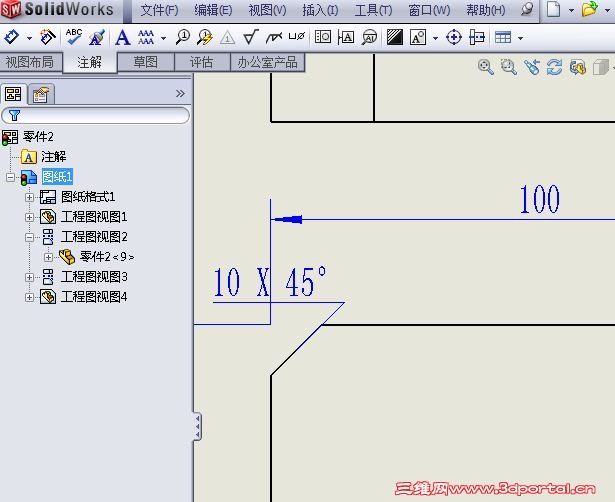Run the ABC spell checker
Screen dimensions: 615x502
click(74, 37)
